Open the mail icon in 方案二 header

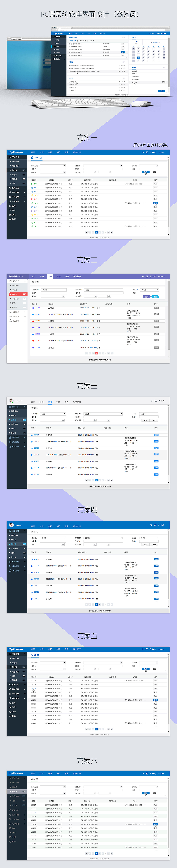point(147,276)
